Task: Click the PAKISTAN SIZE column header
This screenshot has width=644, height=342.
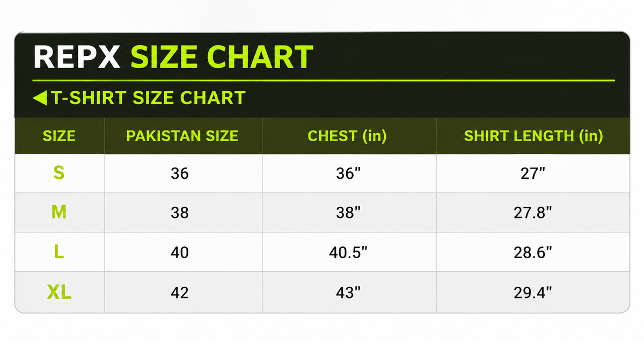Action: point(182,136)
